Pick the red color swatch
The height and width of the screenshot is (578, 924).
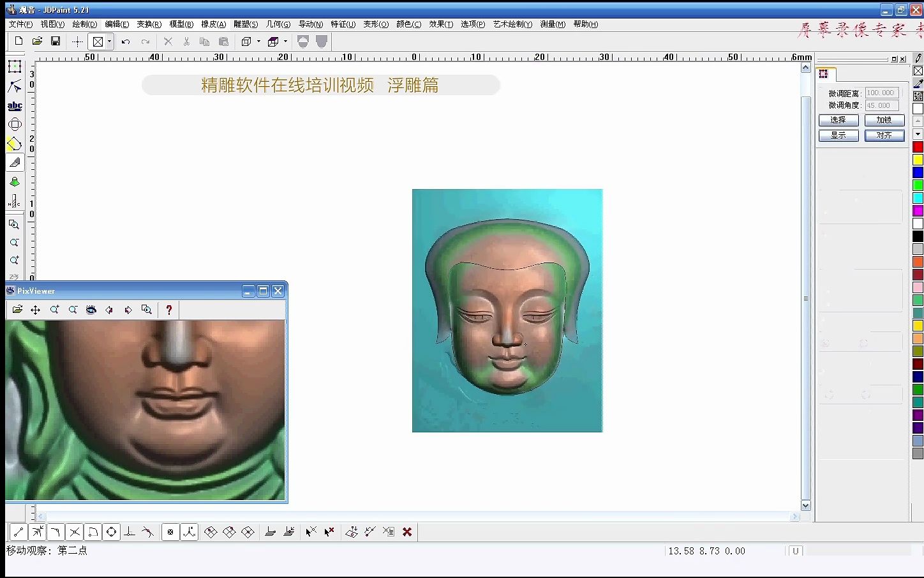point(918,147)
